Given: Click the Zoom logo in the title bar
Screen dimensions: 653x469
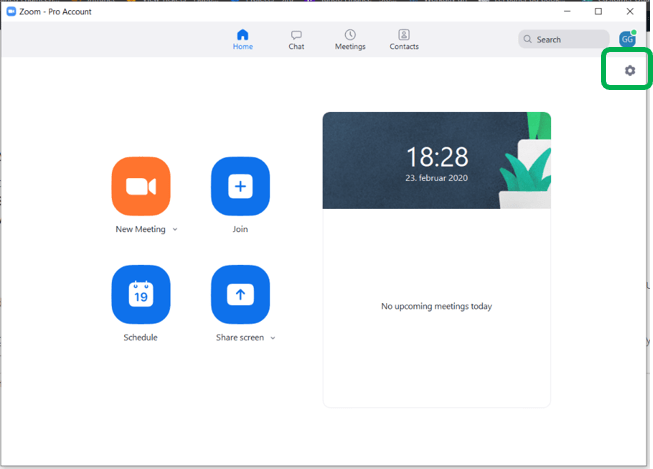Looking at the screenshot, I should coord(11,12).
